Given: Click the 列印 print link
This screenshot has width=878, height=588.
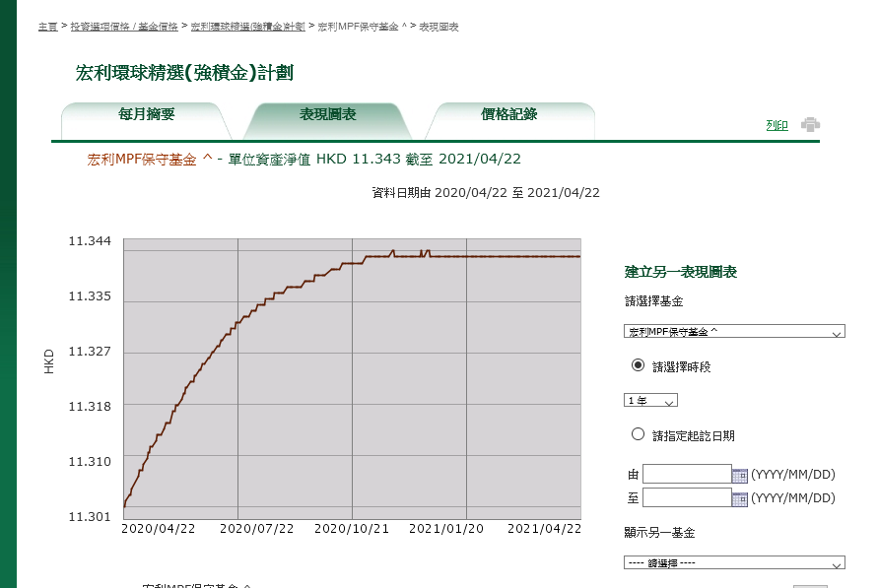Looking at the screenshot, I should [x=777, y=125].
